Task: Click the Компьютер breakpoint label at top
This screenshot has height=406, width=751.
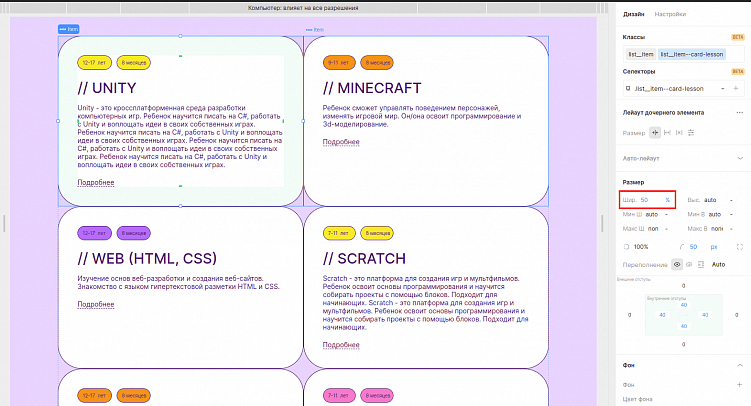Action: click(303, 8)
